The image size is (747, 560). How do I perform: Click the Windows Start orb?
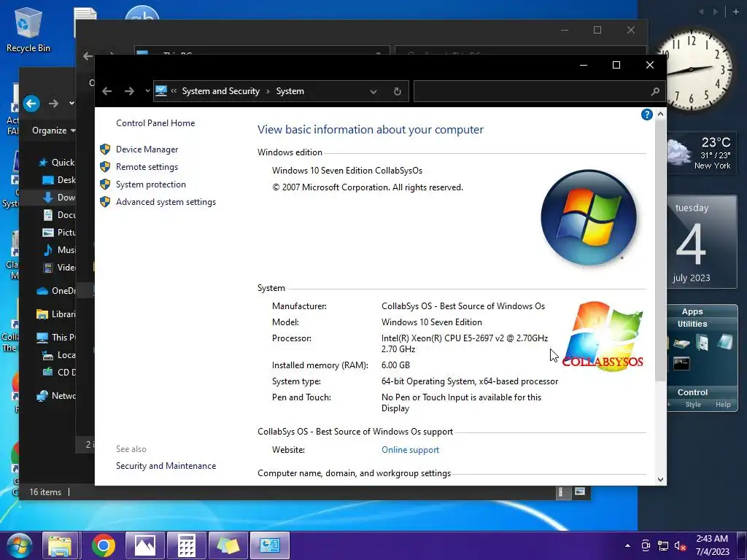(20, 545)
